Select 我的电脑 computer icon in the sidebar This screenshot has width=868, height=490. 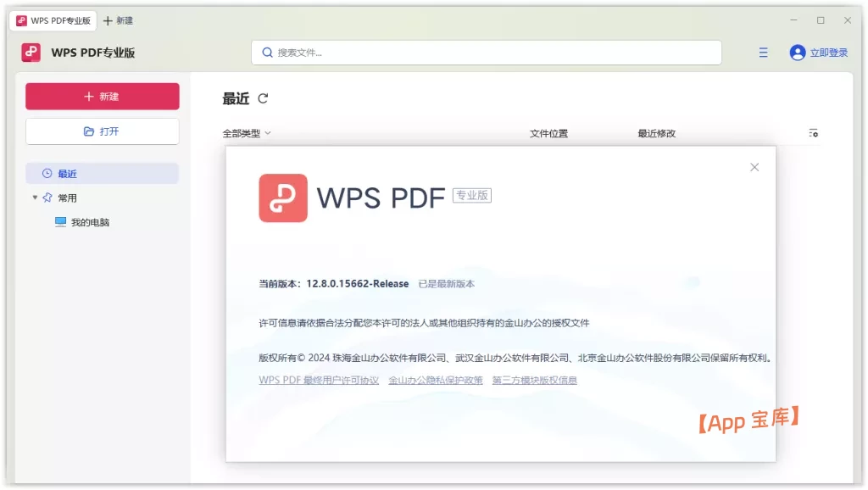pyautogui.click(x=60, y=222)
